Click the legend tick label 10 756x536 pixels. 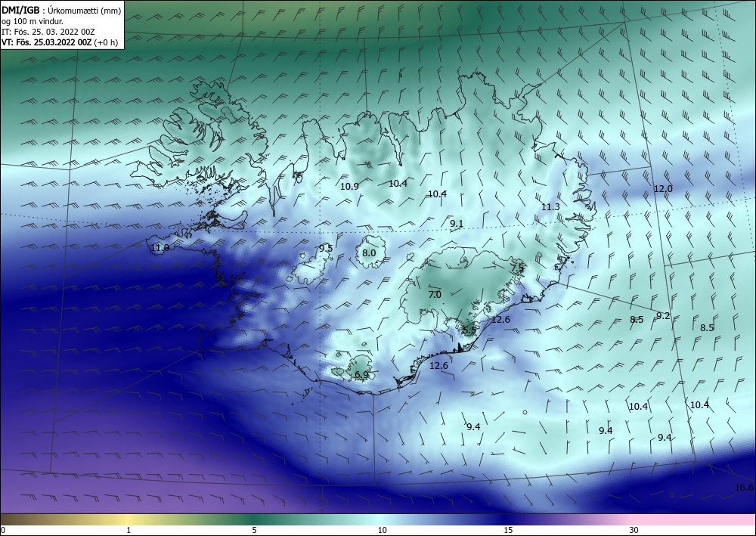click(382, 530)
